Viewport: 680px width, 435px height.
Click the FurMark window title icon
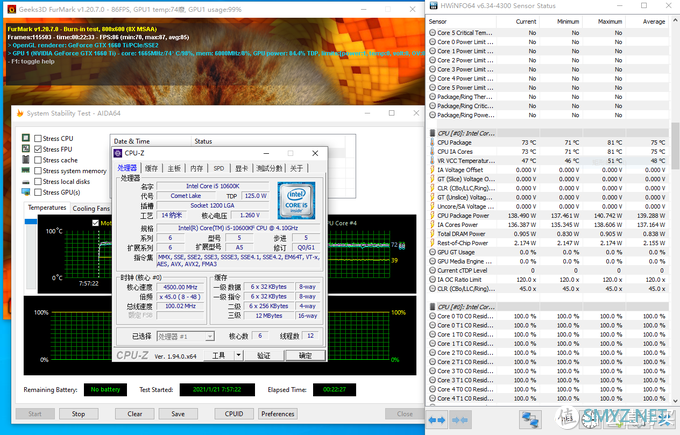[x=12, y=9]
